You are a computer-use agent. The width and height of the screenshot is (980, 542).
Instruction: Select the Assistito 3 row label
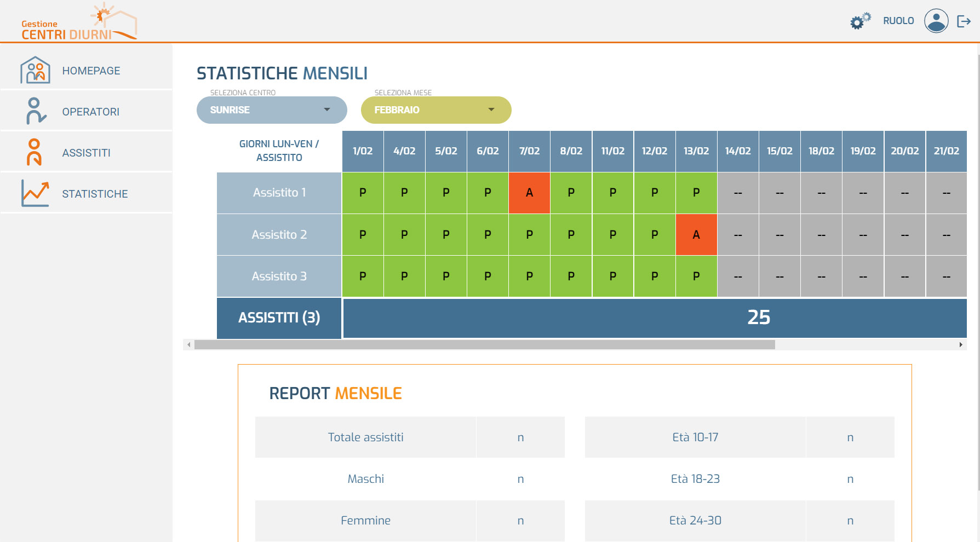click(279, 276)
